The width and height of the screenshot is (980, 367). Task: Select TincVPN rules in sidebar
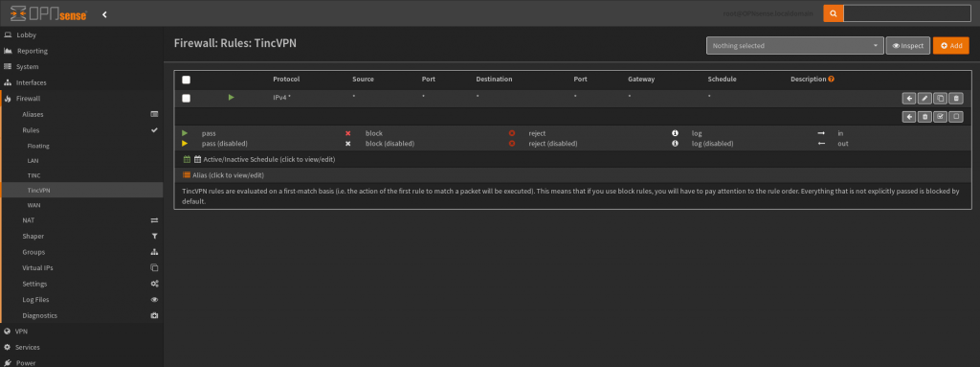(x=81, y=190)
